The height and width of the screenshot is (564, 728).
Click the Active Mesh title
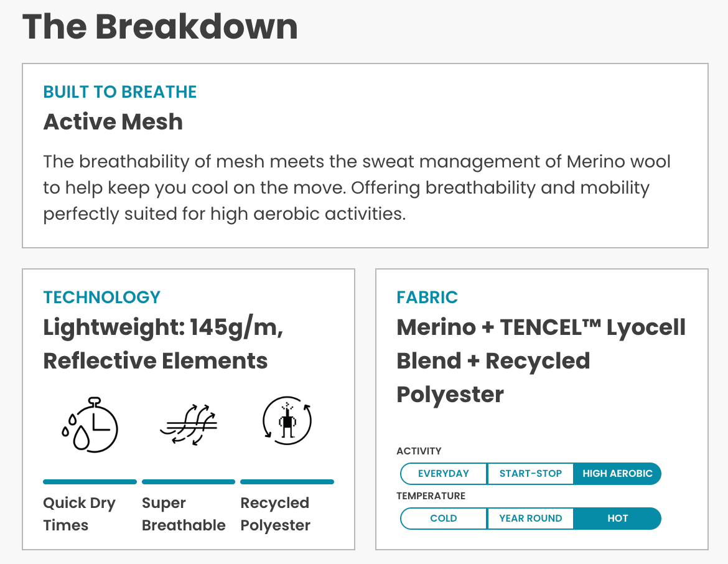click(x=113, y=122)
